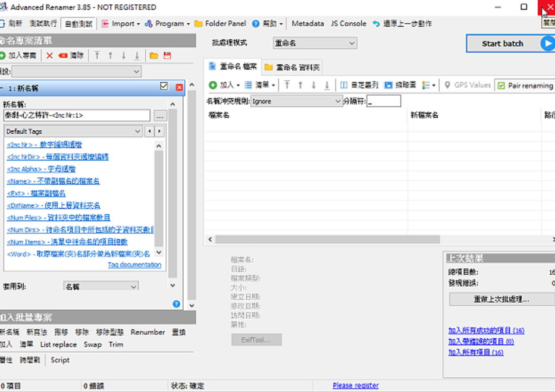Add the List replace batch method
Screen dimensions: 555x392
[58, 344]
